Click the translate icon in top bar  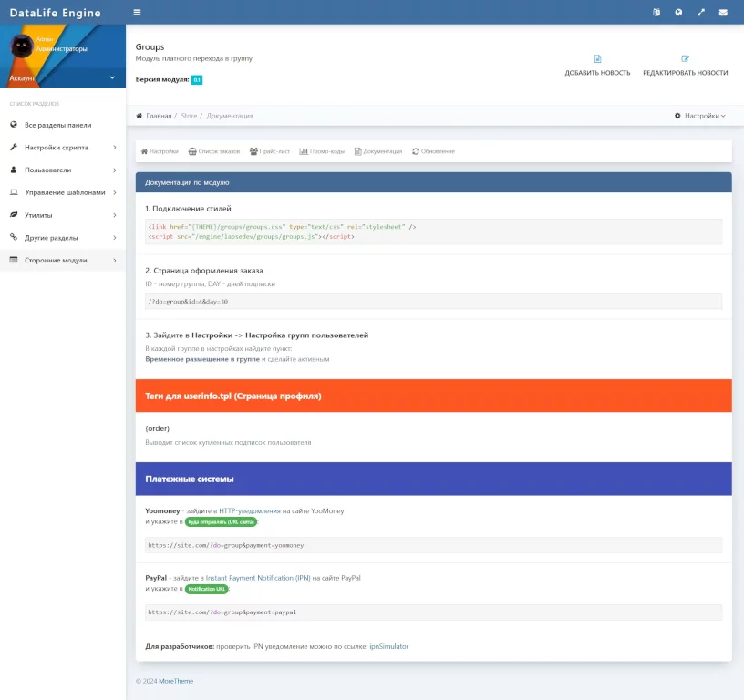click(656, 13)
